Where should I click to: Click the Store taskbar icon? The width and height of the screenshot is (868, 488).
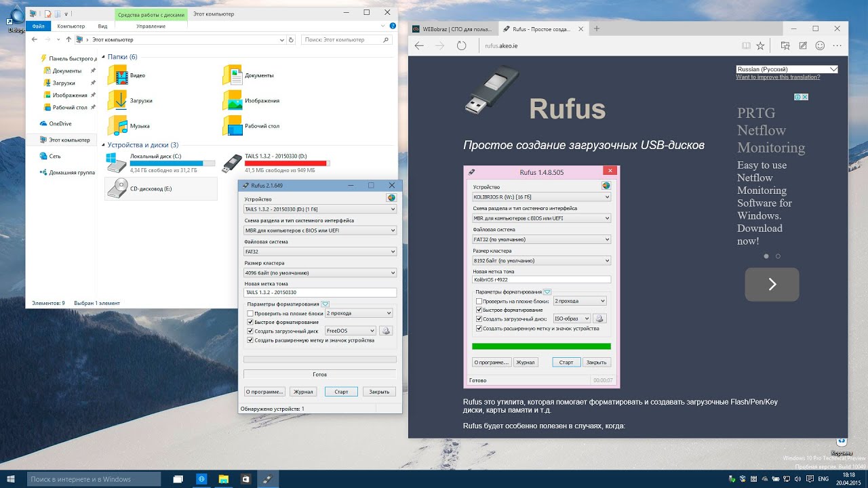click(245, 479)
